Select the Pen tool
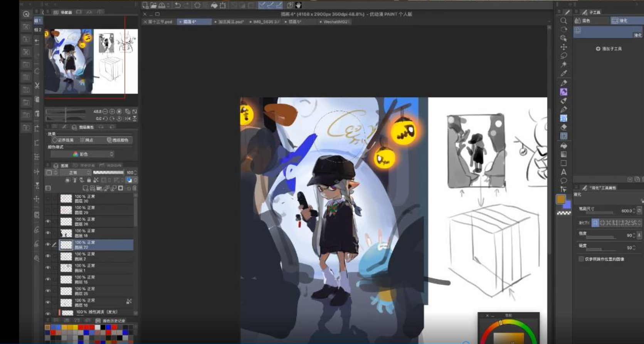 tap(563, 83)
